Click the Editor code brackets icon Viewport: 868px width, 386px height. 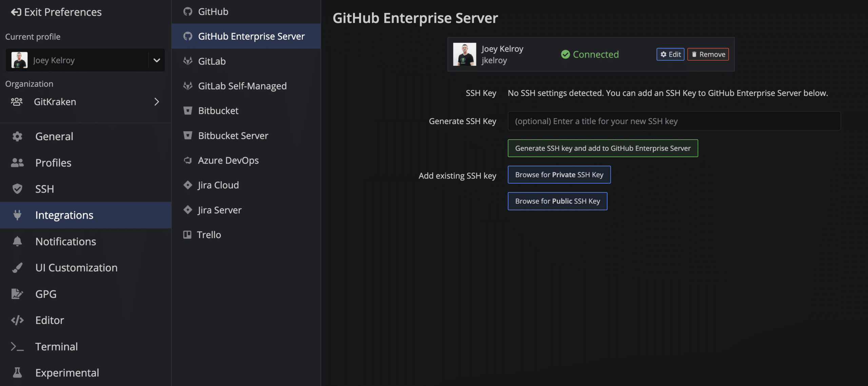(17, 320)
